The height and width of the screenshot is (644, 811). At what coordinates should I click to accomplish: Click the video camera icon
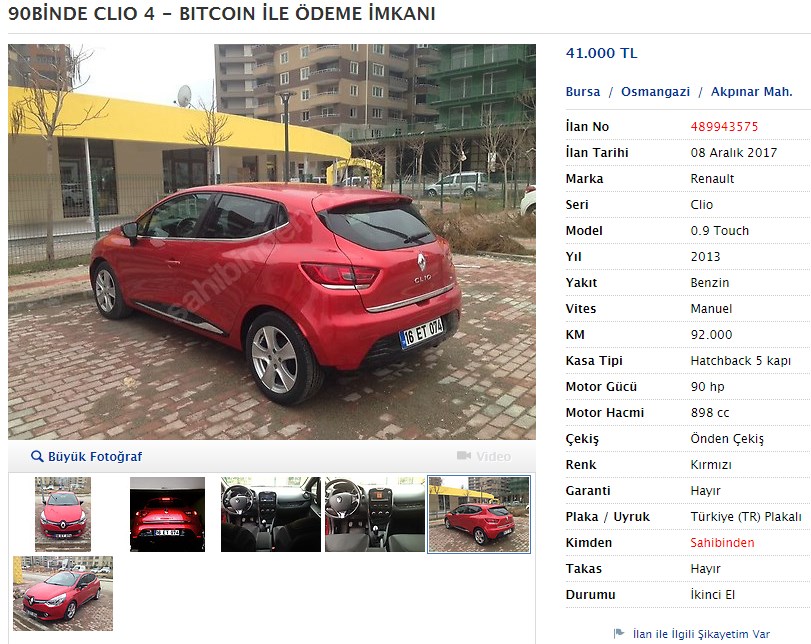(x=464, y=456)
